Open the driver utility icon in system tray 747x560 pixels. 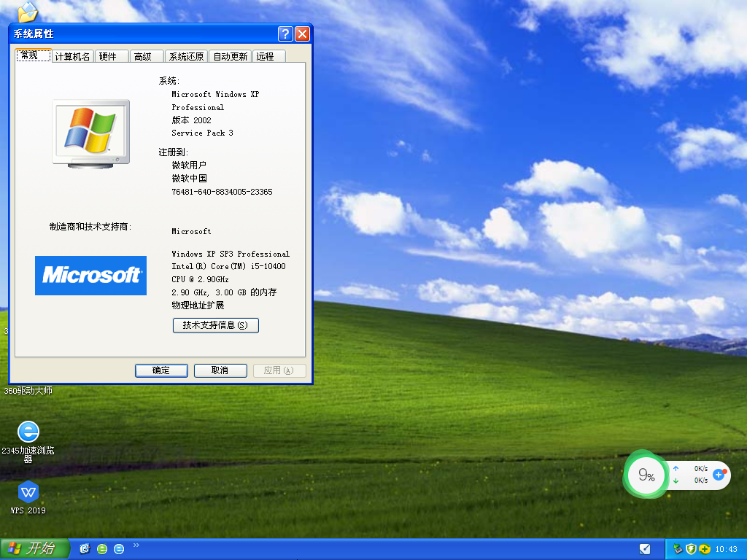677,549
